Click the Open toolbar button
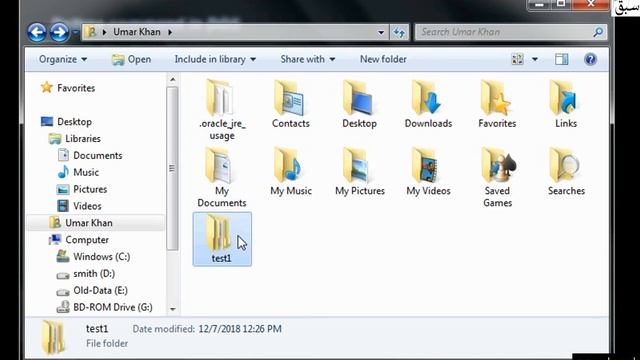640x360 pixels. (x=131, y=60)
